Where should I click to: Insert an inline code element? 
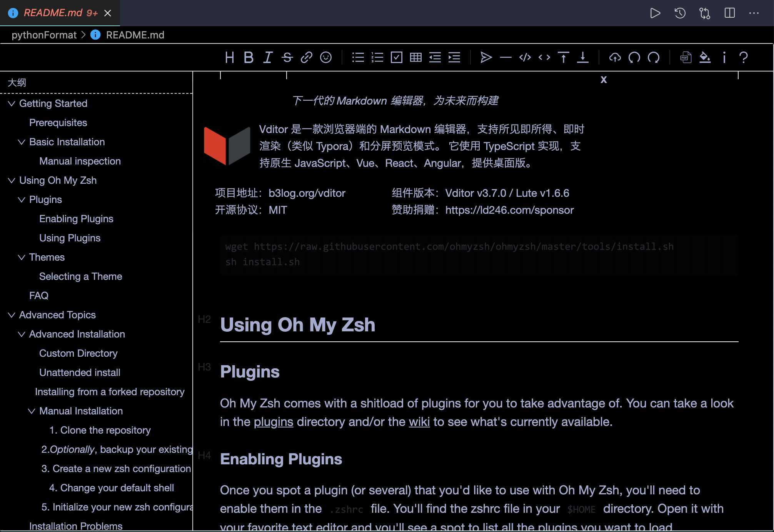click(544, 58)
